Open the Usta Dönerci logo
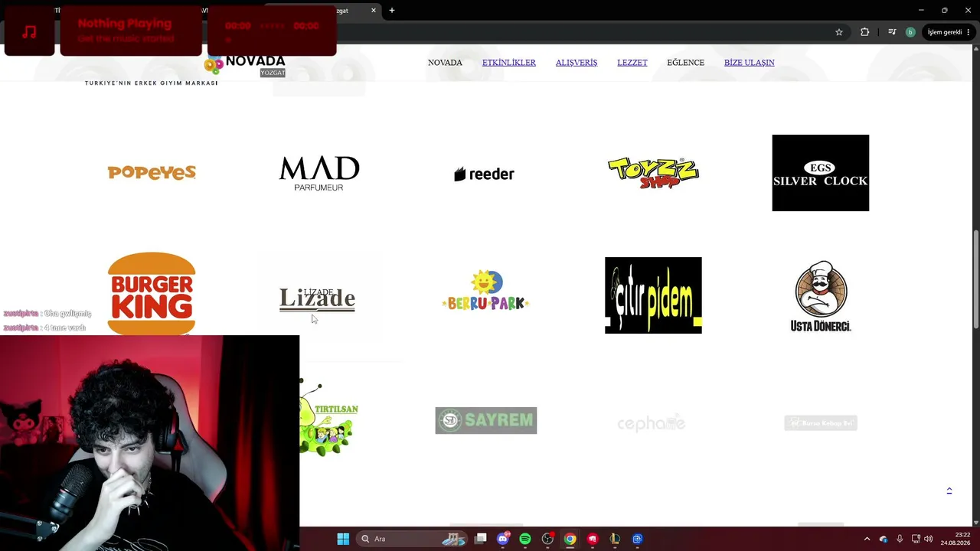The height and width of the screenshot is (551, 980). 821,296
